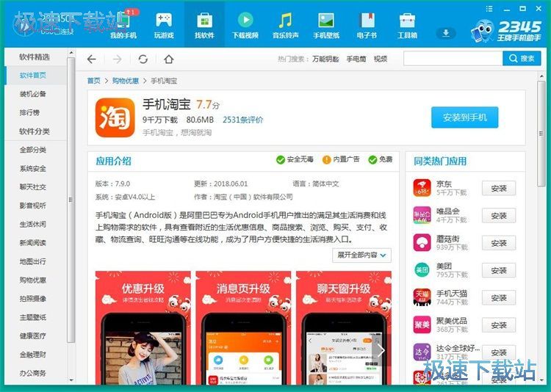Screen dimensions: 551x392
Task: Click the 首页 breadcrumb link
Action: pos(94,81)
